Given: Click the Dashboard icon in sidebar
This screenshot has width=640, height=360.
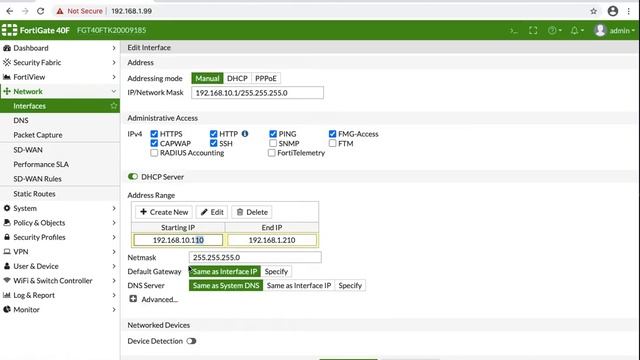Looking at the screenshot, I should (7, 48).
